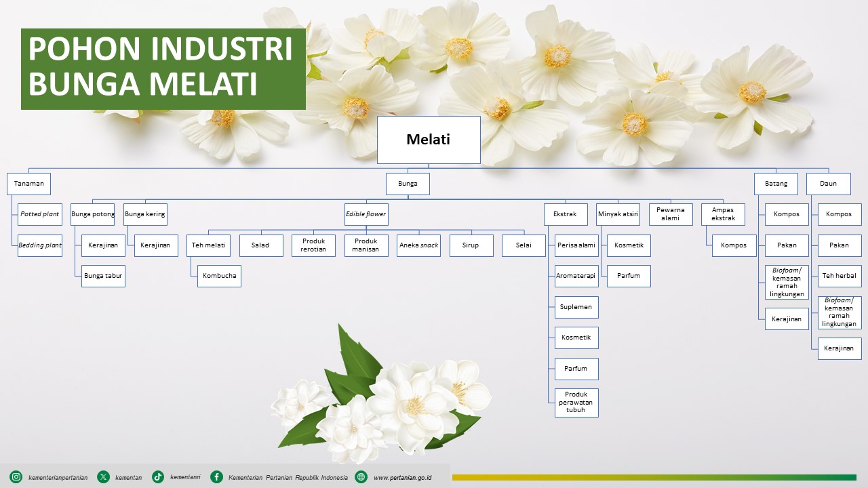
Task: Select the Edible flower box
Action: click(366, 214)
